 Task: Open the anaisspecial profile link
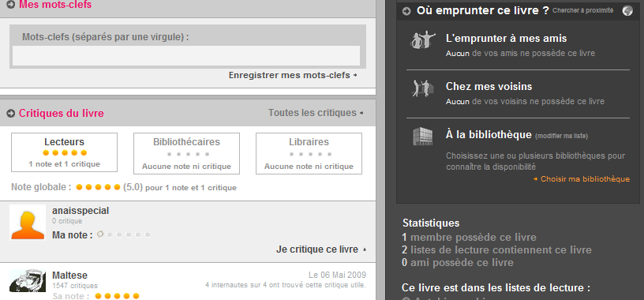[80, 211]
